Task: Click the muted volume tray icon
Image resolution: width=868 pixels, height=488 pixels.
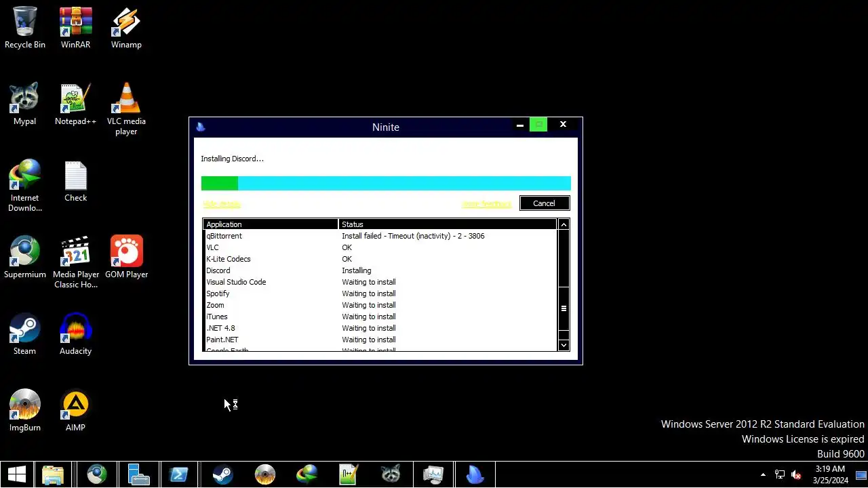Action: coord(796,474)
